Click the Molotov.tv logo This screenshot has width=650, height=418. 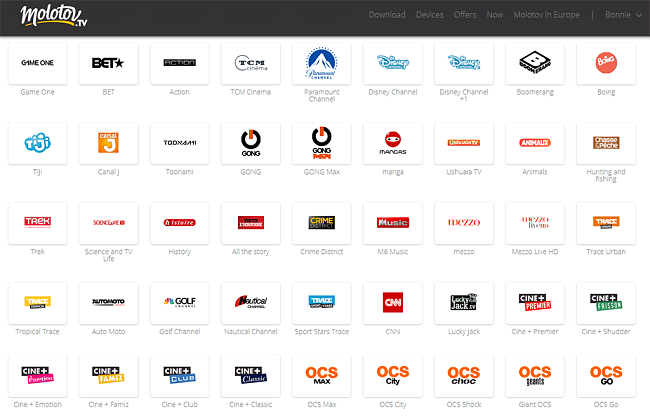[54, 16]
